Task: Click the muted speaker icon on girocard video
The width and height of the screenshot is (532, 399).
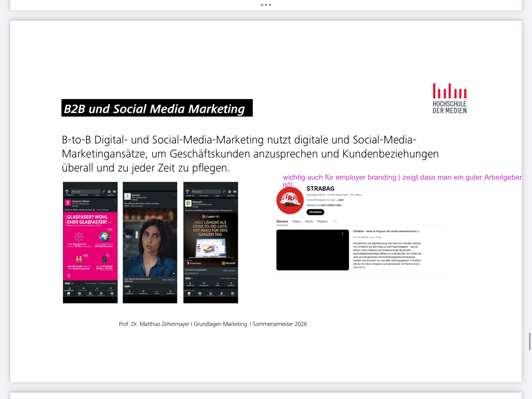Action: 174,273
